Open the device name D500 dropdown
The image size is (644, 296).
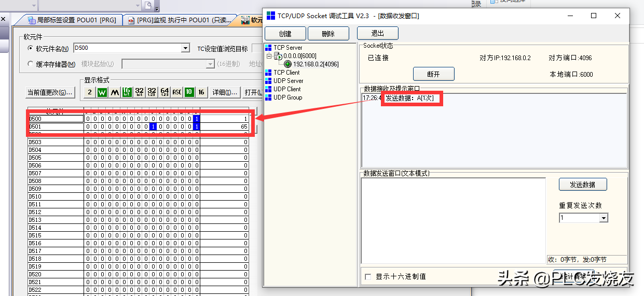(x=185, y=48)
